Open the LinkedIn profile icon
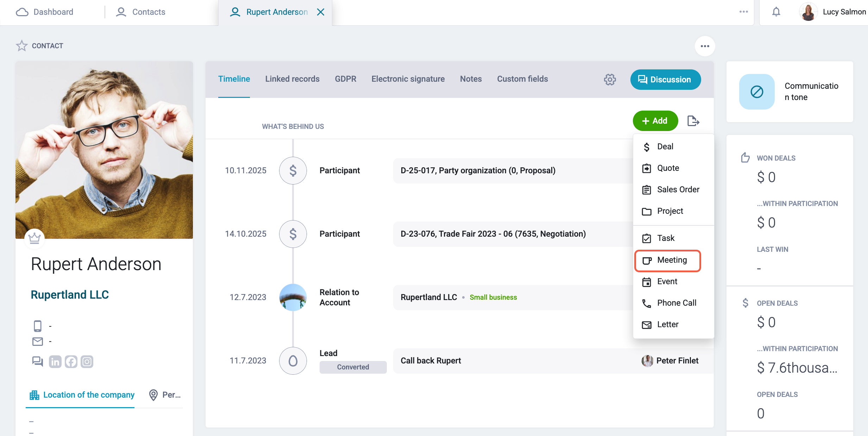The image size is (868, 436). 55,362
